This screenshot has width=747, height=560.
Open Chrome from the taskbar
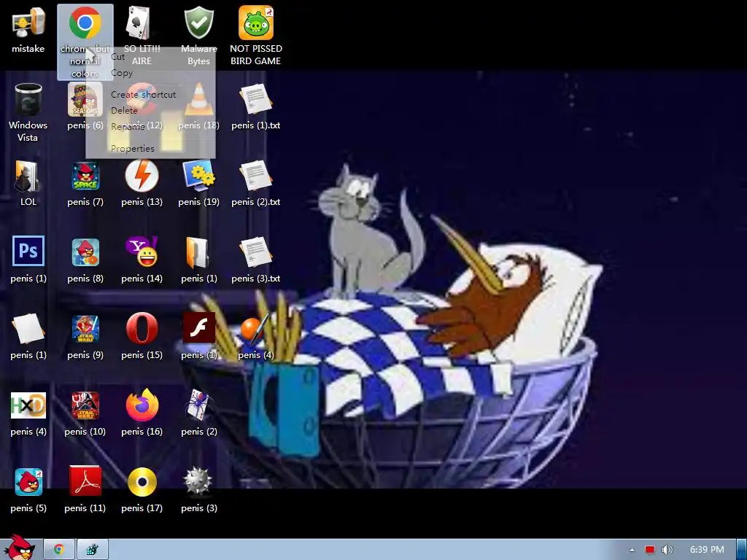point(59,550)
